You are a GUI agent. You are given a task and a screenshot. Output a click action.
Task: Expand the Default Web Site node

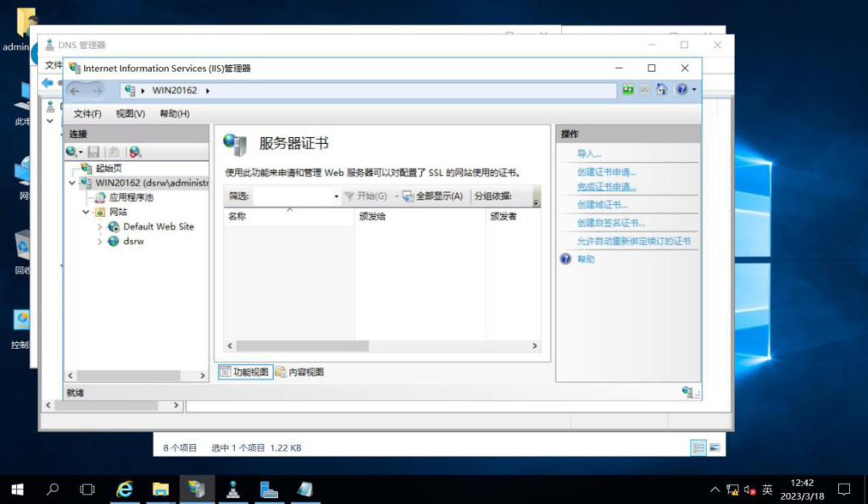(100, 227)
